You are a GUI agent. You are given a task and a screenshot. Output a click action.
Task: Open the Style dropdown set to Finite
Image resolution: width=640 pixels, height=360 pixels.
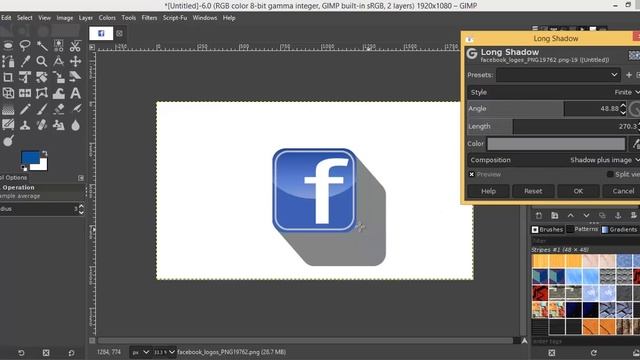(x=554, y=92)
